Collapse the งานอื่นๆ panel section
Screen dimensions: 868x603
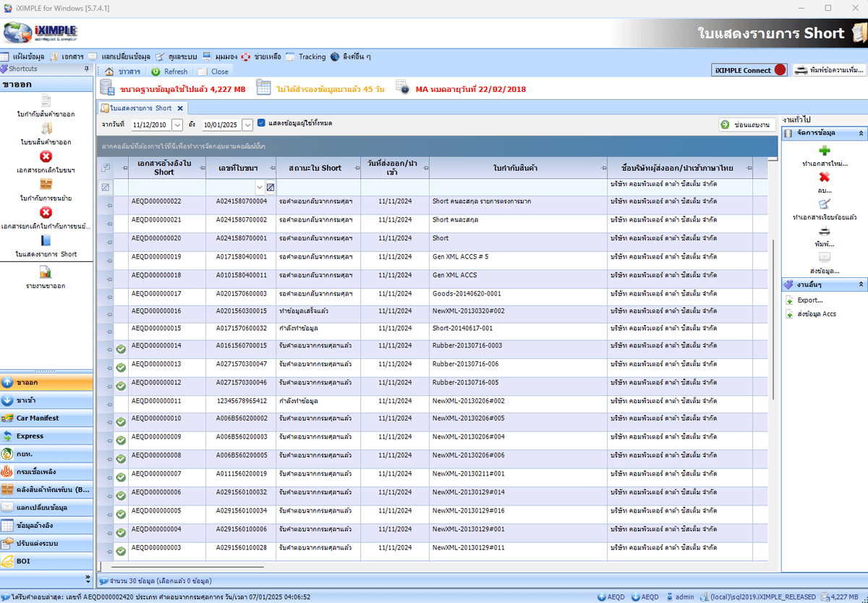coord(861,285)
